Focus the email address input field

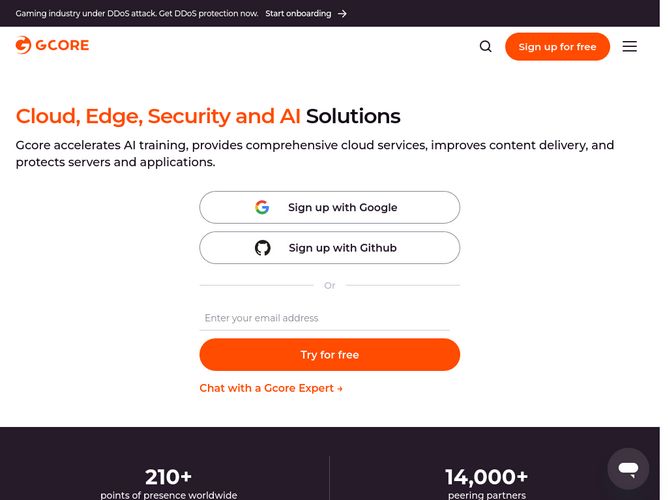point(324,318)
